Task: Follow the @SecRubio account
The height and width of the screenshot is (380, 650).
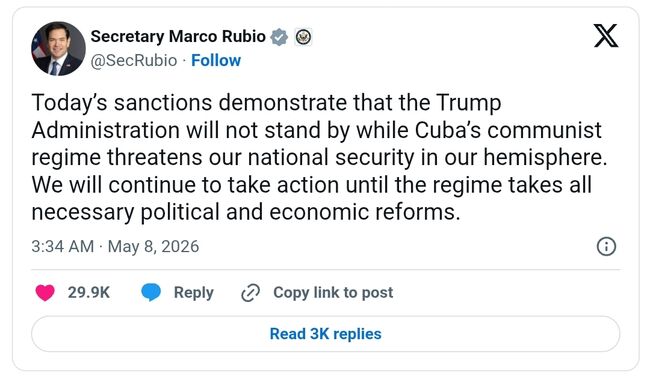Action: 216,61
